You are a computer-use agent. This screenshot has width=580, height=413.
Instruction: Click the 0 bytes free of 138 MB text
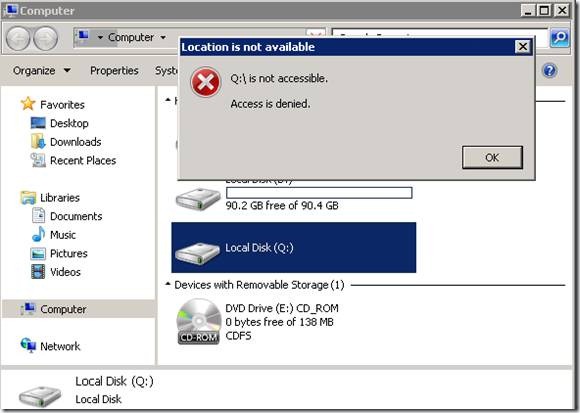(x=279, y=322)
